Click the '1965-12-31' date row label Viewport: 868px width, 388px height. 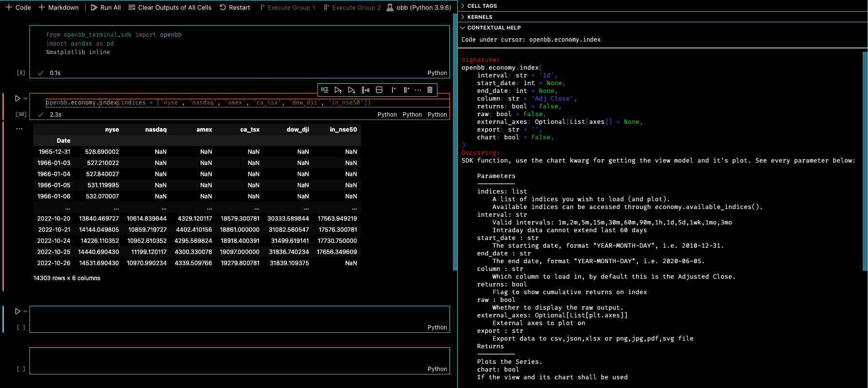[x=54, y=152]
